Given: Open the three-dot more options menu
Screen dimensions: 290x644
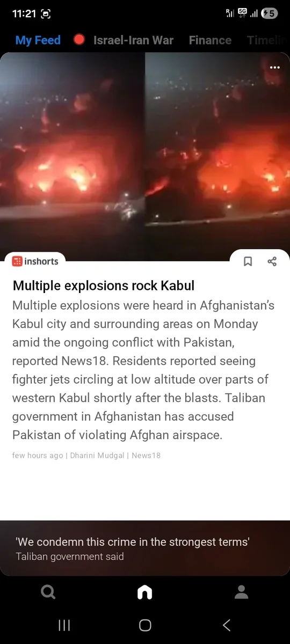Looking at the screenshot, I should (275, 68).
